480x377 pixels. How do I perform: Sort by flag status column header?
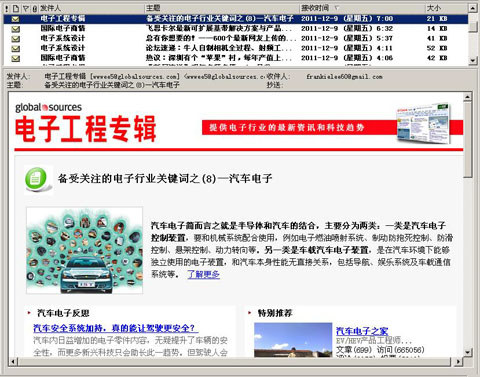click(26, 8)
